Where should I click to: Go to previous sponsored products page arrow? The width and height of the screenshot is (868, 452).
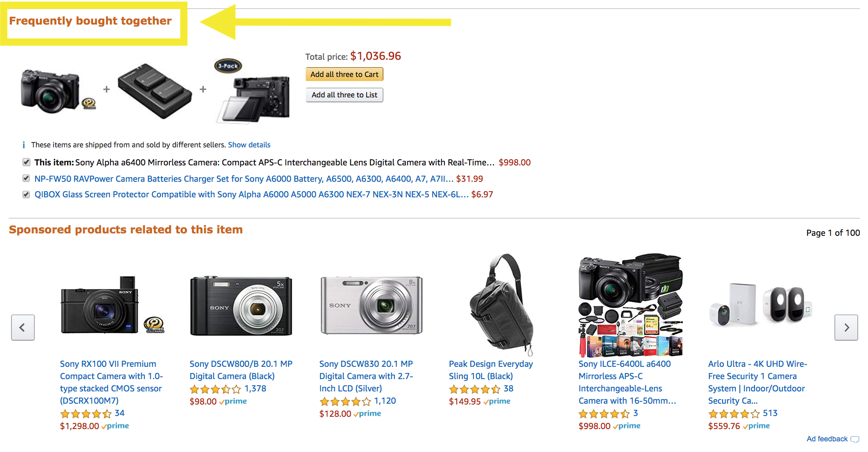(x=23, y=327)
